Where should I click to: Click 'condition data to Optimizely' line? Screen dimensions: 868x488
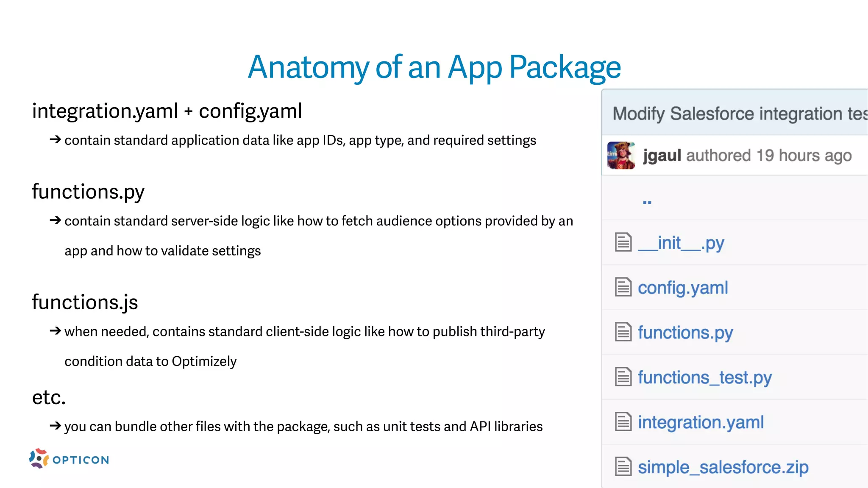point(150,361)
